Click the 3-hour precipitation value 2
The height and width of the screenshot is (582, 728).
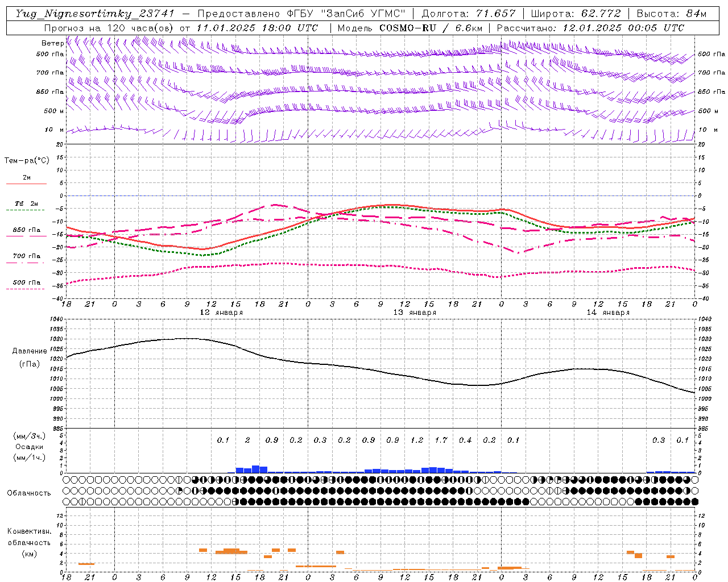point(247,440)
